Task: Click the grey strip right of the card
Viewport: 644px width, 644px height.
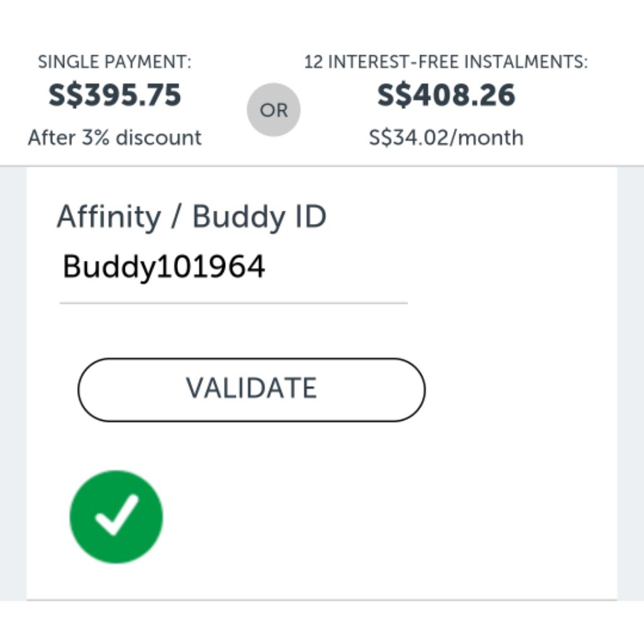Action: pyautogui.click(x=630, y=377)
